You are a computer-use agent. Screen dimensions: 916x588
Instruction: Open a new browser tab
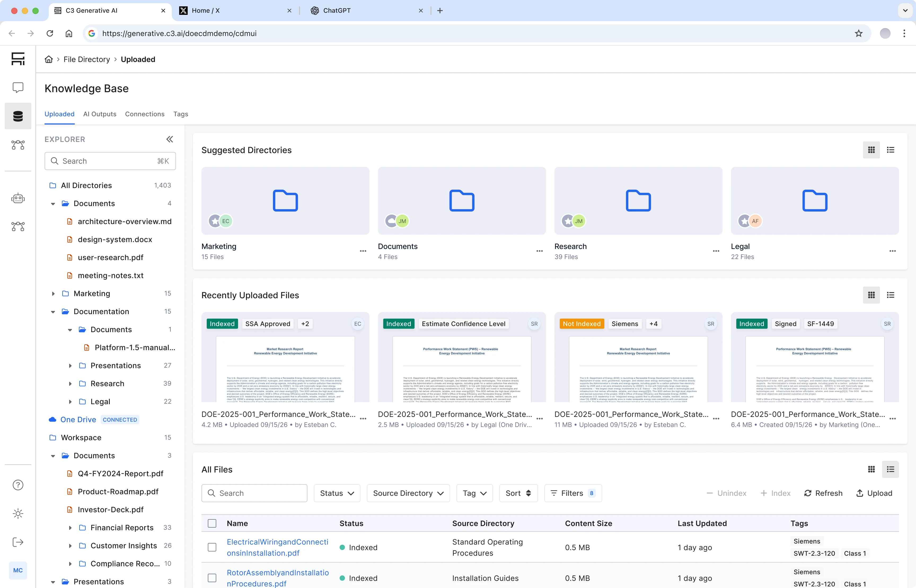point(440,11)
